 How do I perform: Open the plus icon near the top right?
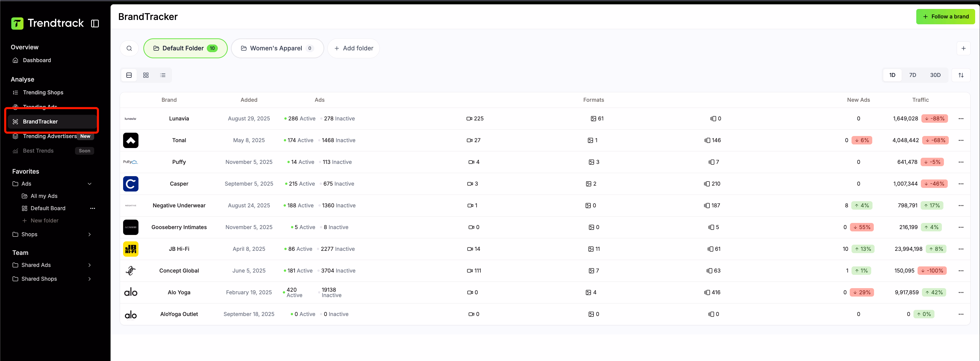[964, 48]
